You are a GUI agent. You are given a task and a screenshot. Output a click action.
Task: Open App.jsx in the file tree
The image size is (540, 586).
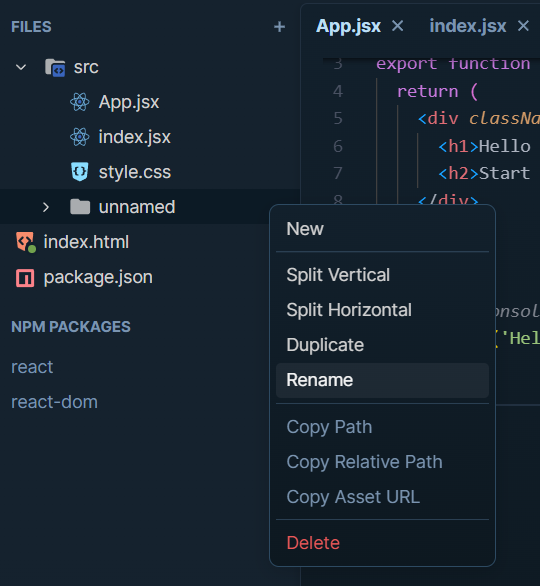[x=129, y=102]
